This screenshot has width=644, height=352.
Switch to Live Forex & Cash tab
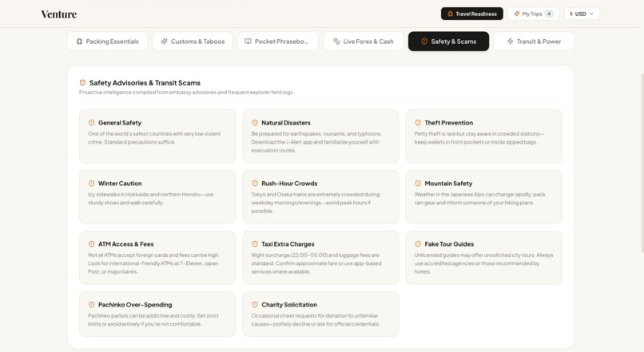coord(364,42)
